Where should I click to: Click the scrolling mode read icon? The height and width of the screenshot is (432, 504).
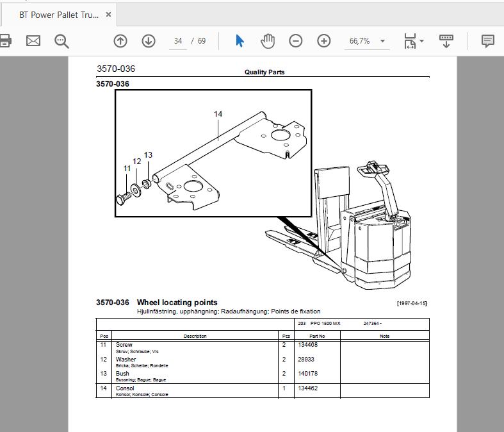[x=446, y=41]
